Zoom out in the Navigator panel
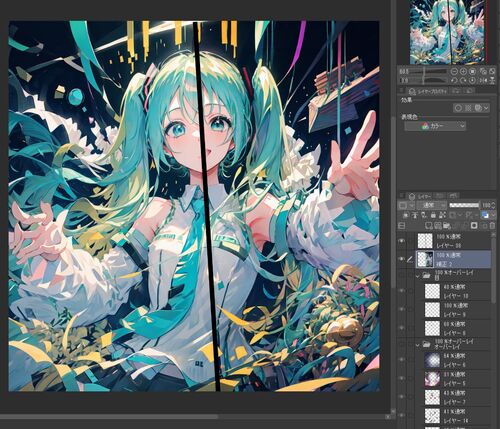The image size is (500, 429). [x=454, y=71]
